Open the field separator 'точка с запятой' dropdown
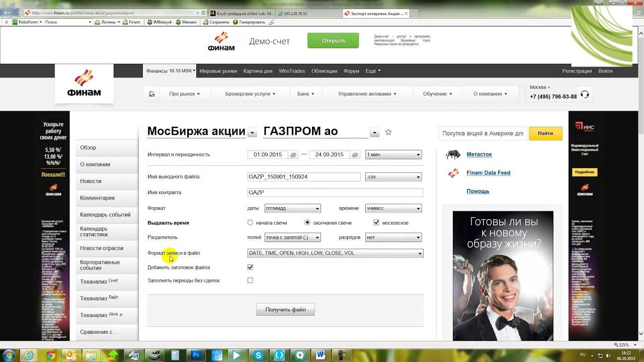This screenshot has width=644, height=362. coord(292,237)
